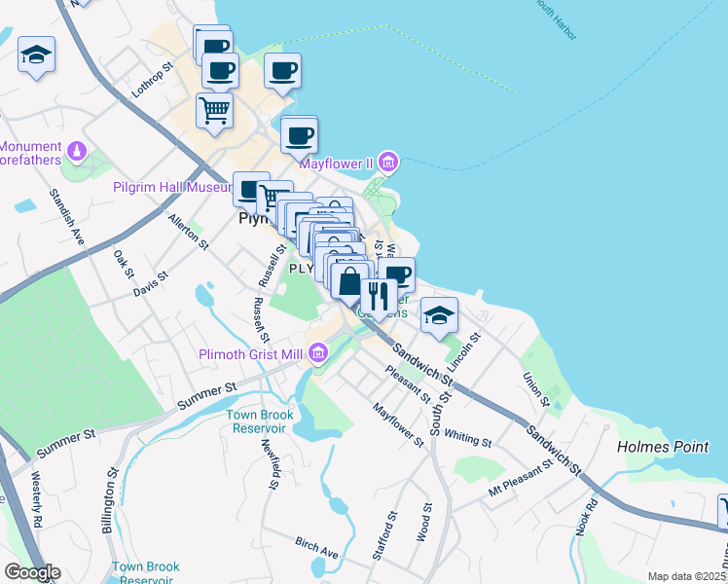This screenshot has width=728, height=584.
Task: Select the shopping cart marker near Lothrop St
Action: (214, 111)
